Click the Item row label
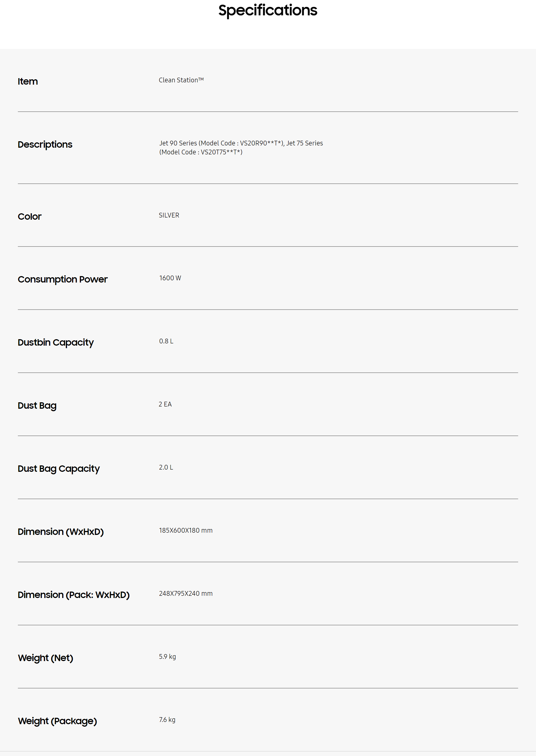 coord(28,81)
